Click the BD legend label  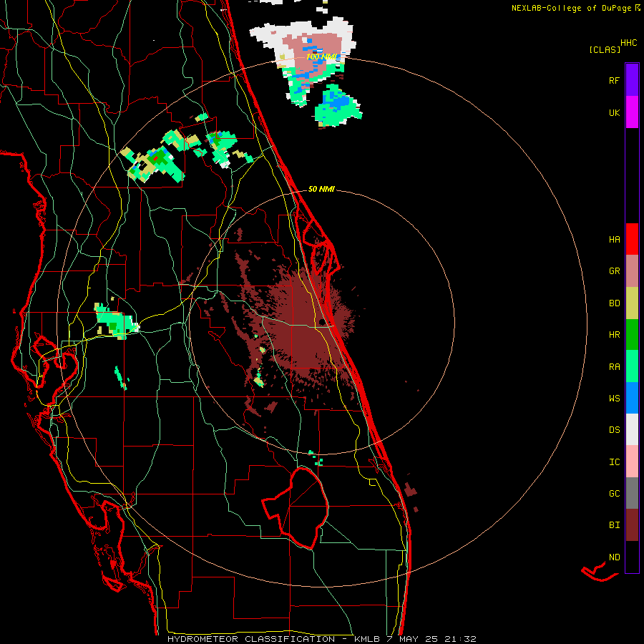(x=614, y=303)
